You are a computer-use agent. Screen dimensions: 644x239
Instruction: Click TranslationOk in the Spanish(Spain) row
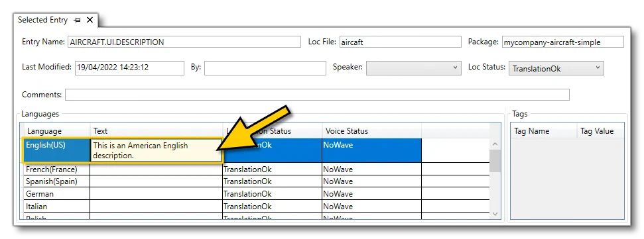[x=272, y=181]
